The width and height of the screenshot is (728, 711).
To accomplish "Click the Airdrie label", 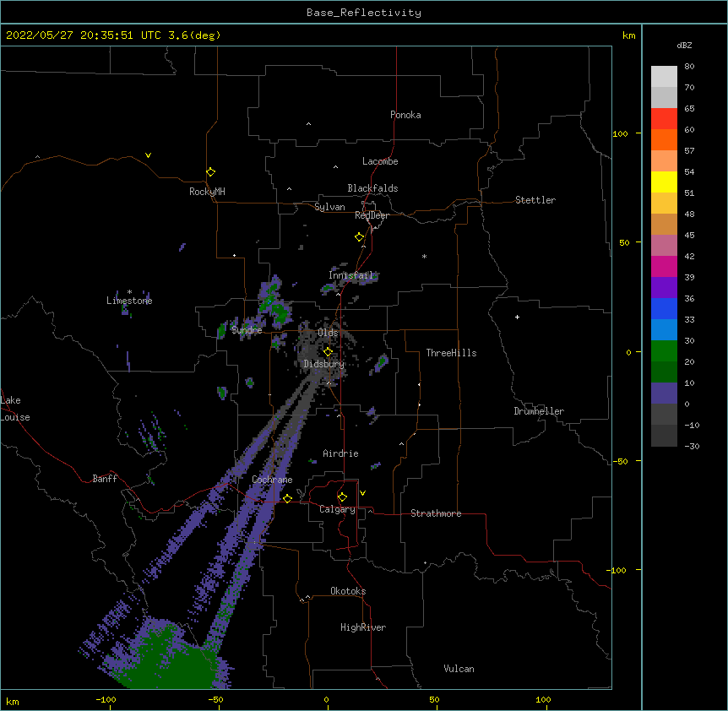I will (x=340, y=453).
